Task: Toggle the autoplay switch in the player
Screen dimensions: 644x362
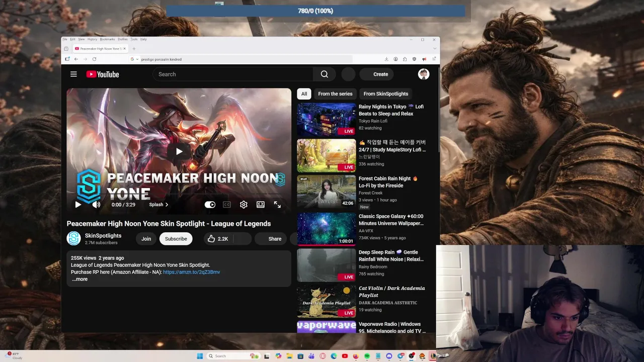Action: (x=210, y=205)
